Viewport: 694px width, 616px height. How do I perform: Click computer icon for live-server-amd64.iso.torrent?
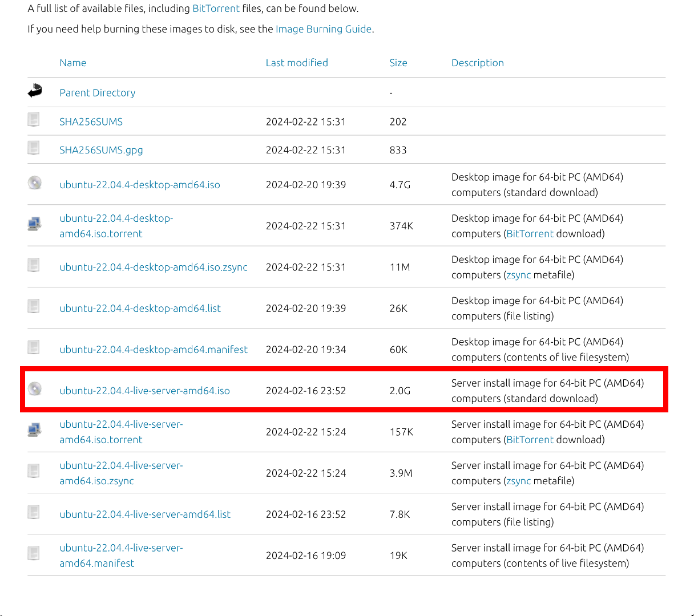(x=34, y=429)
